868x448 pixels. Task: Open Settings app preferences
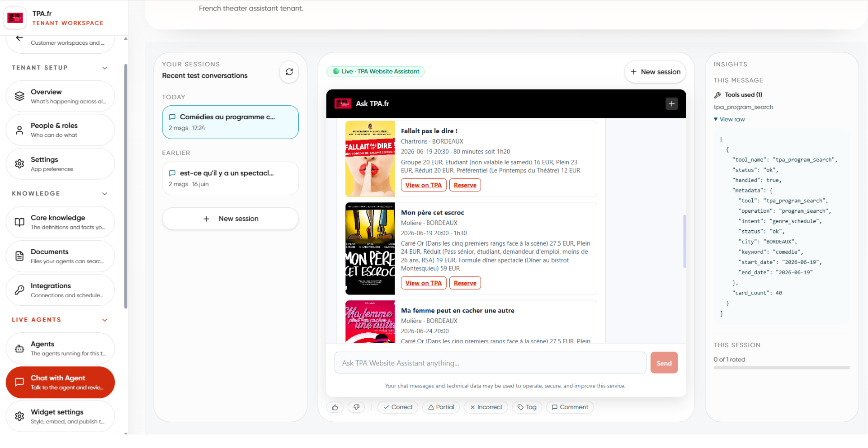click(x=60, y=164)
